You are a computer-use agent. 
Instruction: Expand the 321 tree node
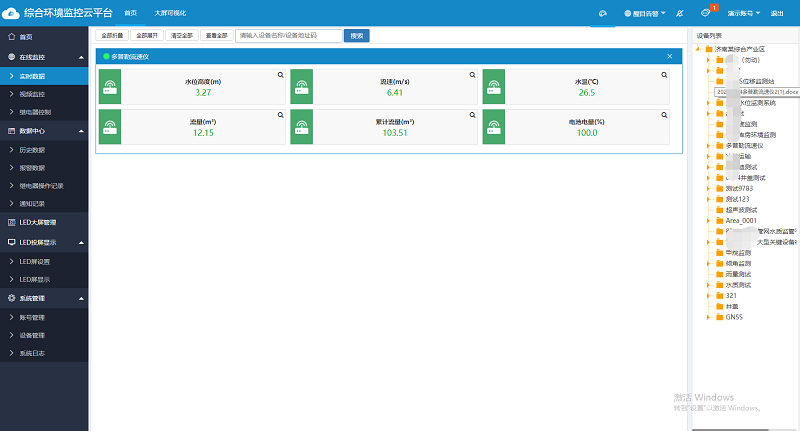pos(708,296)
